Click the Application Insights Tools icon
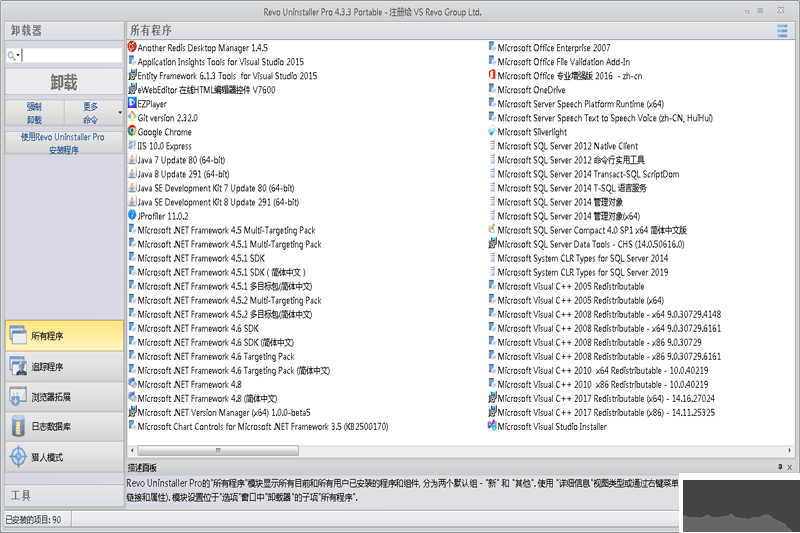This screenshot has width=800, height=533. 132,61
